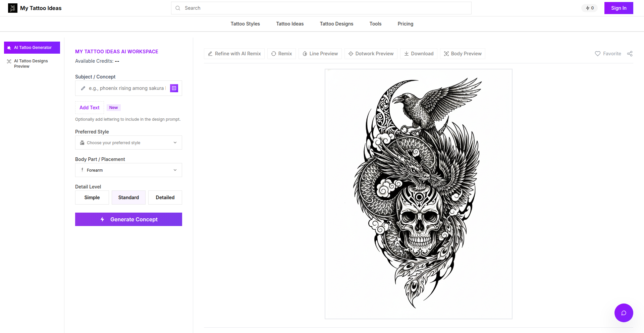The width and height of the screenshot is (644, 333).
Task: Click the top Search input field
Action: click(x=321, y=8)
